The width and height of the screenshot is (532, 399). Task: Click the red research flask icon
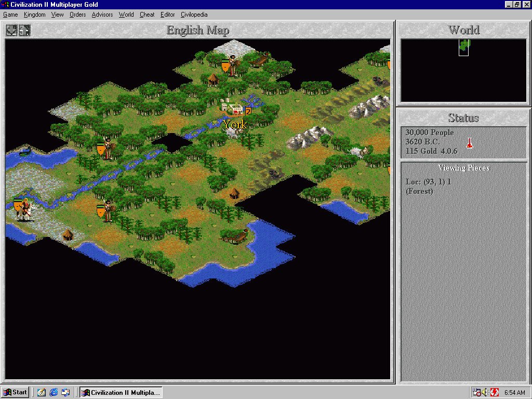[470, 143]
